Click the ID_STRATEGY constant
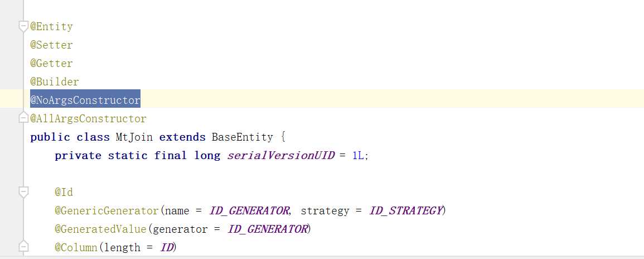This screenshot has width=644, height=259. 405,211
